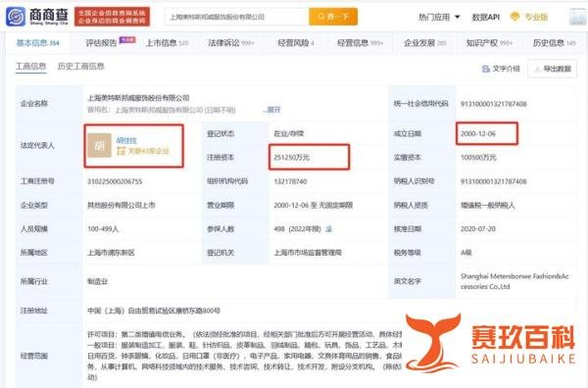
Task: Open the 数据API link
Action: coord(486,17)
